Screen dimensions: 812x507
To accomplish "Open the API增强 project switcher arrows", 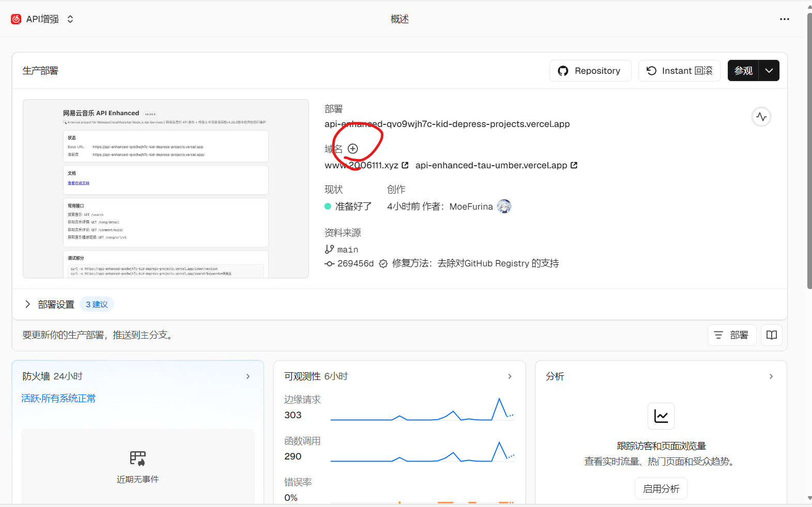I will pyautogui.click(x=70, y=19).
